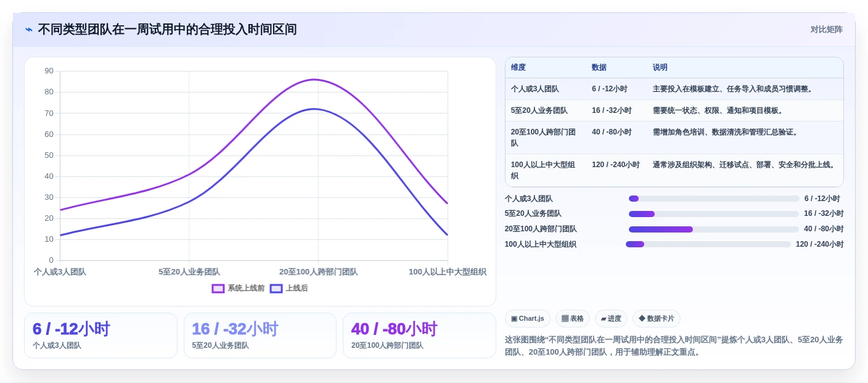The width and height of the screenshot is (868, 383).
Task: Click the 20至100人跨部门团队 progress bar
Action: point(713,229)
